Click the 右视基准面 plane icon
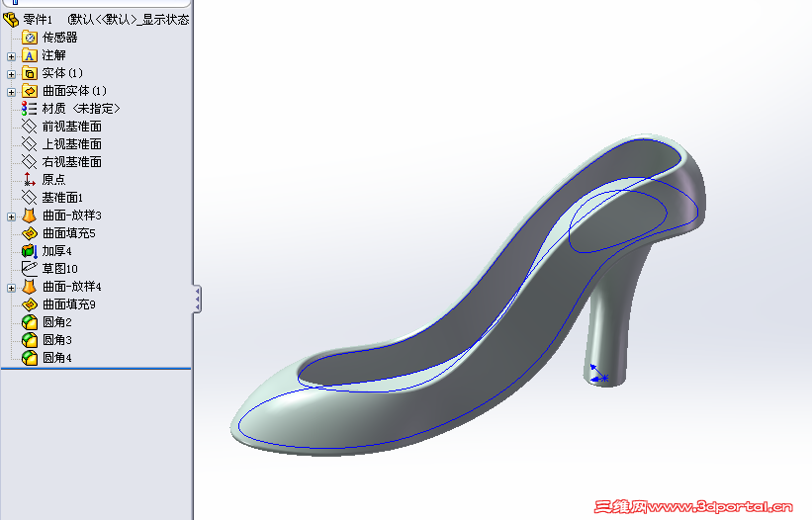This screenshot has height=520, width=812. tap(30, 162)
